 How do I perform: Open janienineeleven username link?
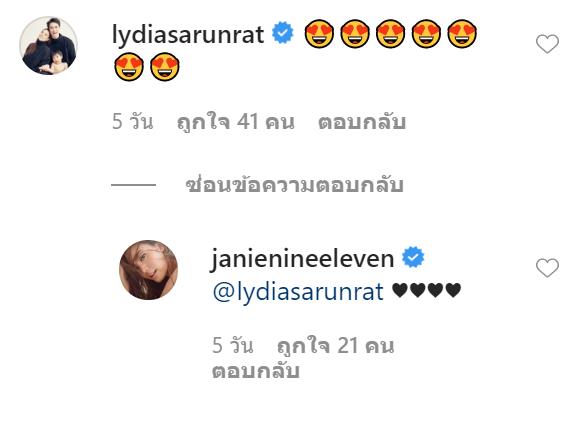303,258
